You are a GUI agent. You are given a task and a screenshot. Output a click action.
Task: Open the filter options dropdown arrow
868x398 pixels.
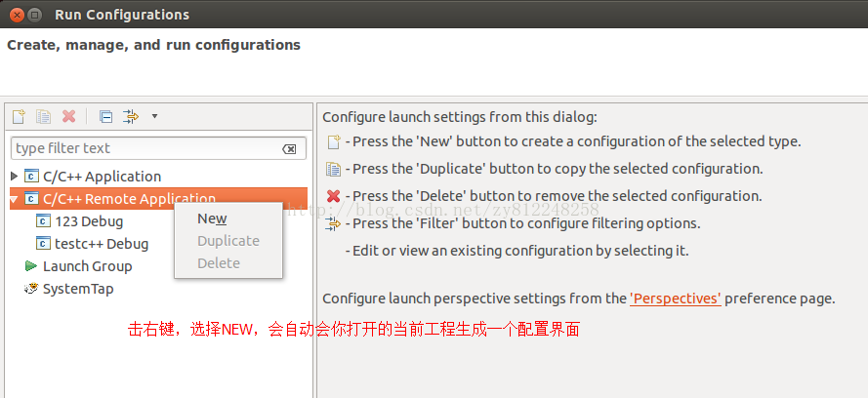(154, 117)
